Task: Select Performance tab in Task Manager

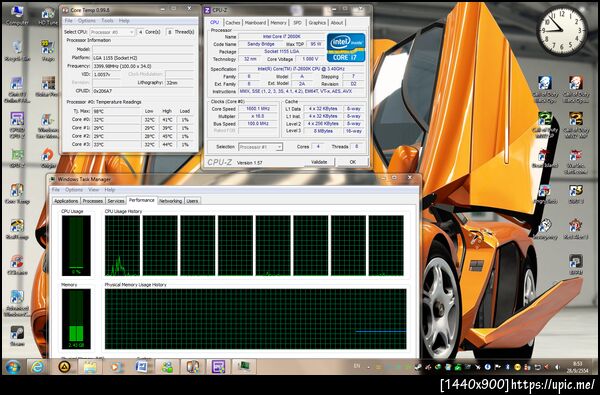Action: [142, 200]
